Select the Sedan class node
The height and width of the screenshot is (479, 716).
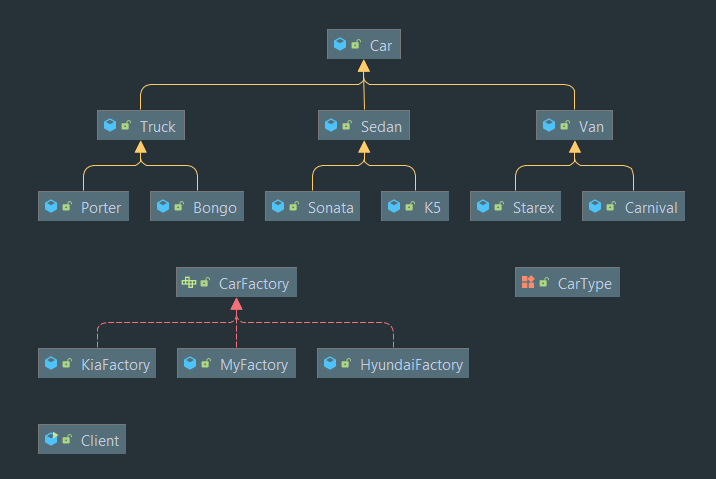pyautogui.click(x=363, y=125)
